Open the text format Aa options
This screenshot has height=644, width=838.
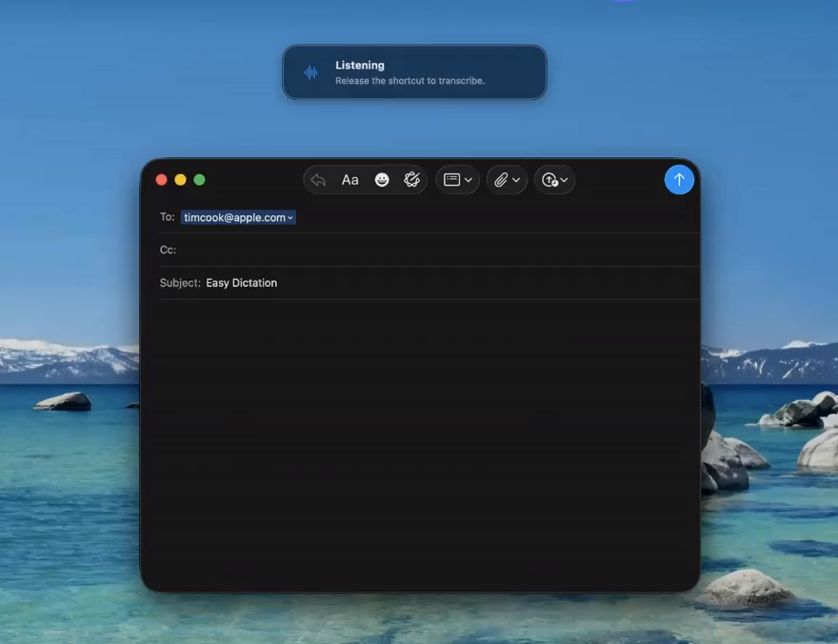349,179
